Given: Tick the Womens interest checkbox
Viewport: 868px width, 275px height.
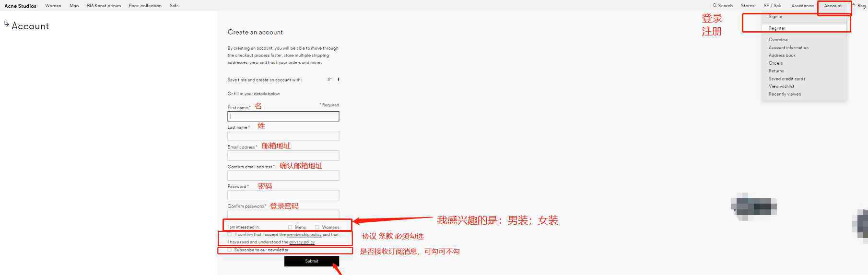Looking at the screenshot, I should click(317, 227).
